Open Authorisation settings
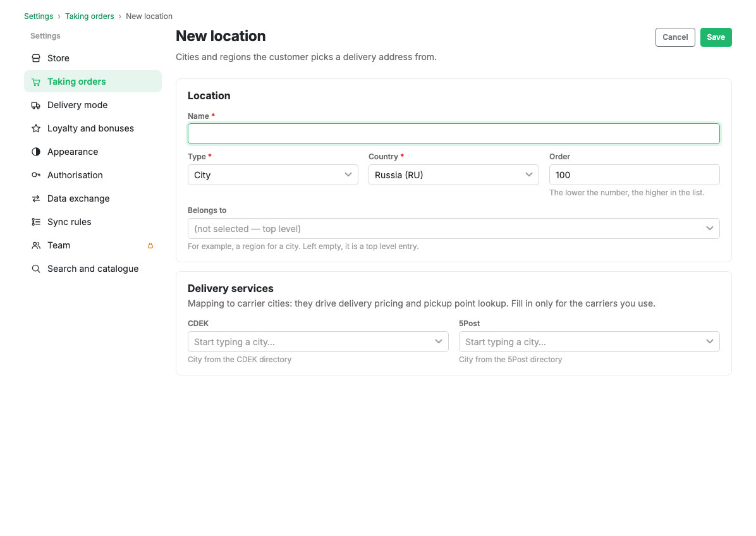Viewport: 756px width, 536px height. [x=93, y=176]
